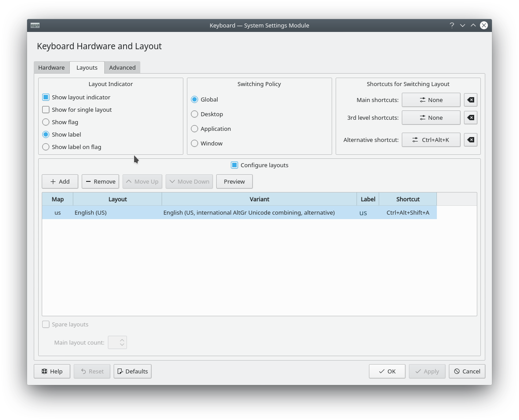Clear the Main shortcuts binding
519x420 pixels.
471,100
